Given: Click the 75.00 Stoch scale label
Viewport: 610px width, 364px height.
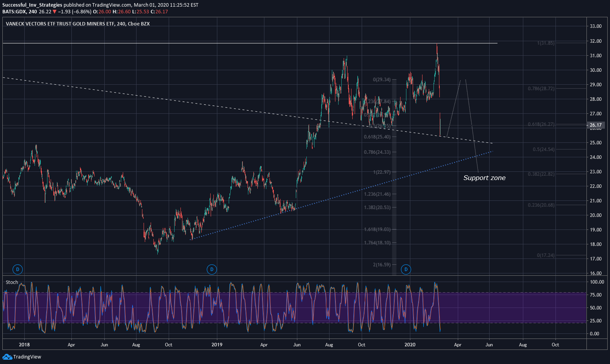Looking at the screenshot, I should [595, 295].
